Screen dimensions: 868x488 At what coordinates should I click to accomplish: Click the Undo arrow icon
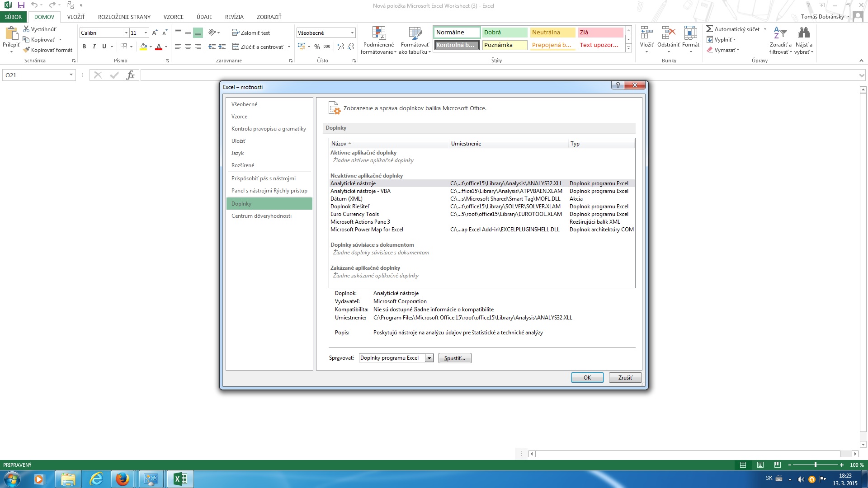[x=34, y=5]
